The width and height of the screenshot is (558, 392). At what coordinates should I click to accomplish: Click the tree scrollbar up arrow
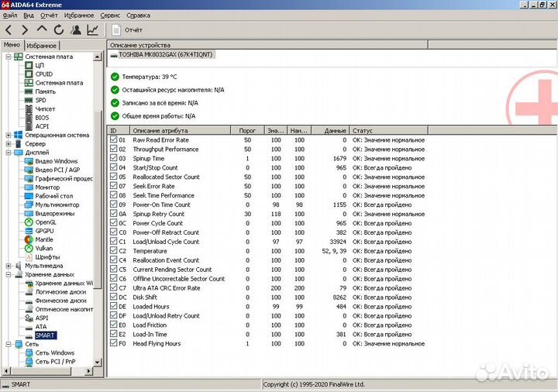tap(98, 57)
